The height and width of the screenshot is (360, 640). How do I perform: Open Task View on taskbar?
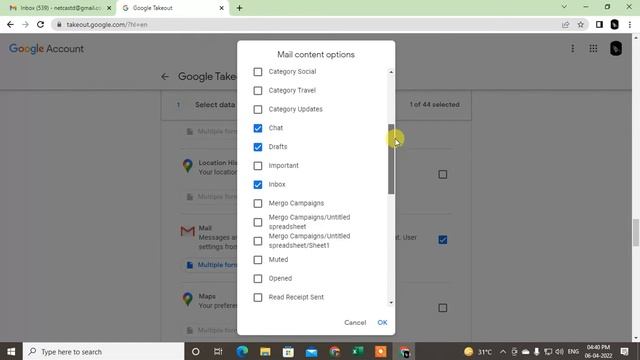point(218,351)
